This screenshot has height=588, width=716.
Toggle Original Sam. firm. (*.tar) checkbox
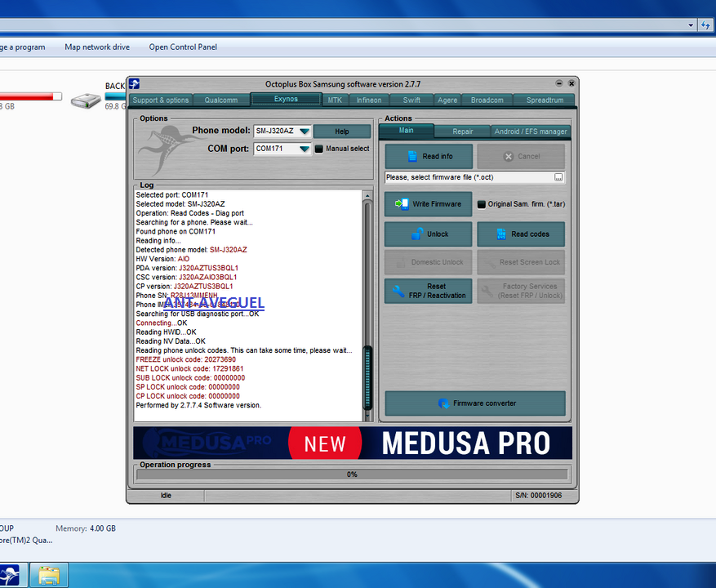click(x=482, y=204)
